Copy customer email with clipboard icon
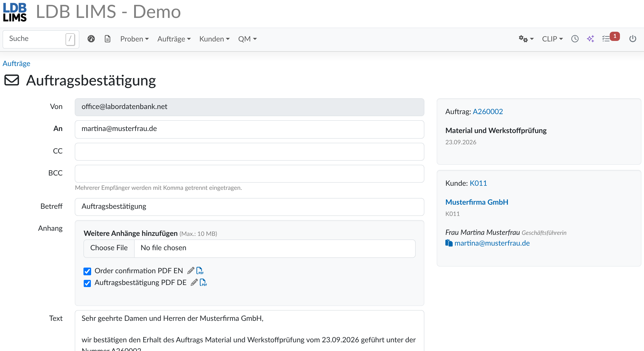This screenshot has width=644, height=351. (449, 243)
